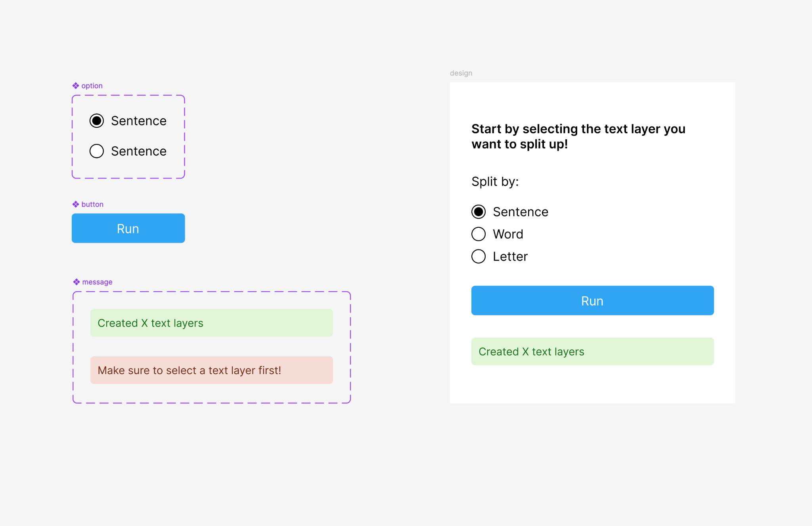
Task: Click the component icon beside "message" label
Action: 77,282
